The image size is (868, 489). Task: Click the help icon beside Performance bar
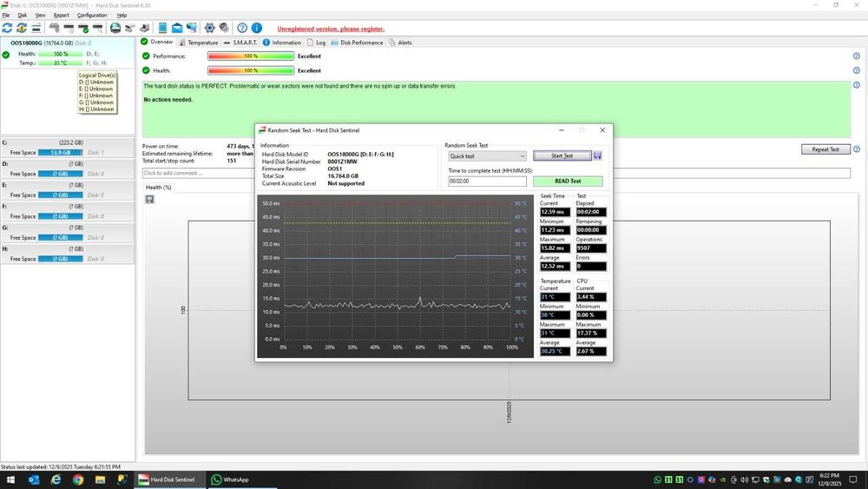(x=857, y=56)
